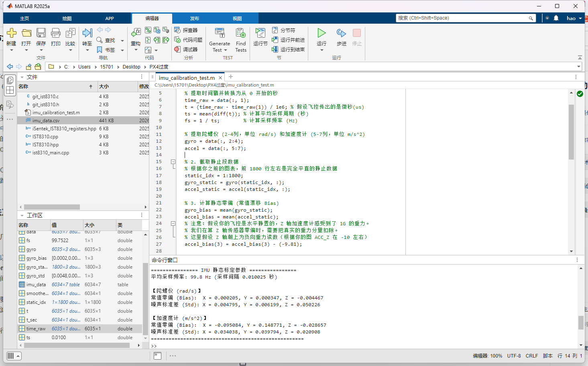Viewport: 588px width, 366px height.
Task: Sort workspace by 值 column header
Action: [x=66, y=225]
